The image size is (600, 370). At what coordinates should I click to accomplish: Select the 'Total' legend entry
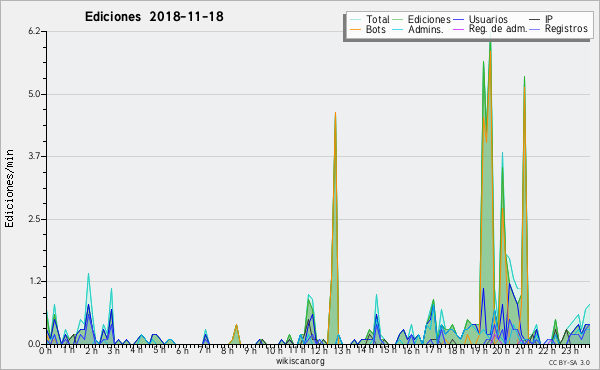[x=377, y=19]
